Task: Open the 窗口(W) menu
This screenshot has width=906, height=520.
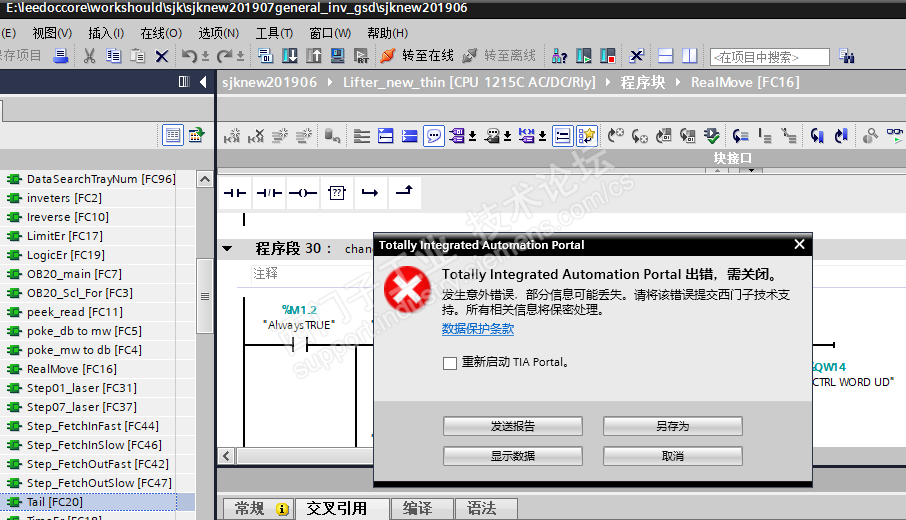Action: [x=330, y=34]
